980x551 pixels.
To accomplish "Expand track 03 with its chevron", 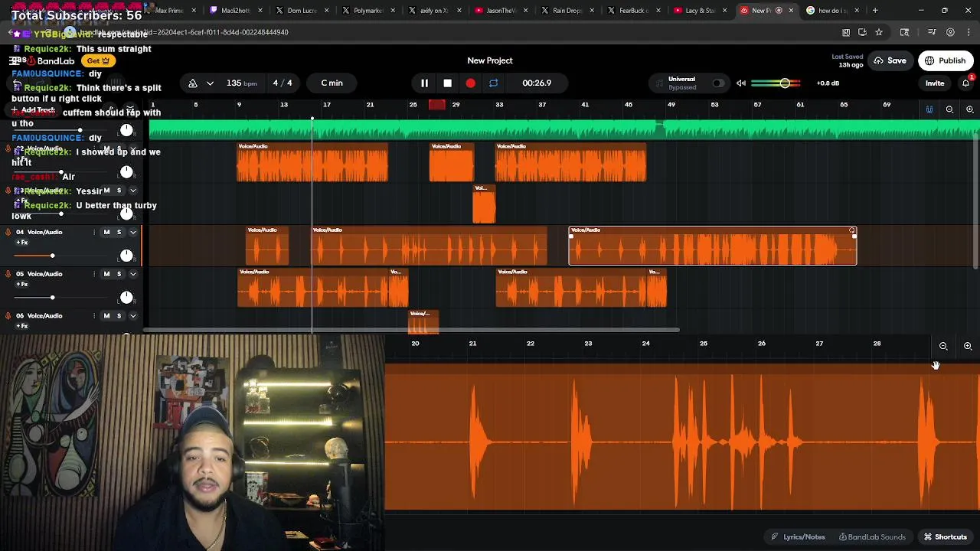I will point(132,191).
